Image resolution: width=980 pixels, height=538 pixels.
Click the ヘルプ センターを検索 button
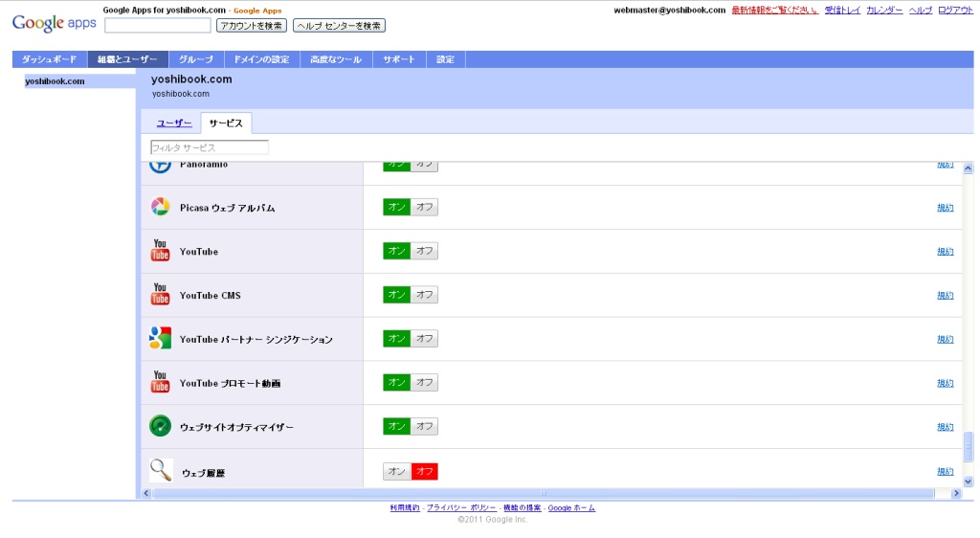[340, 26]
